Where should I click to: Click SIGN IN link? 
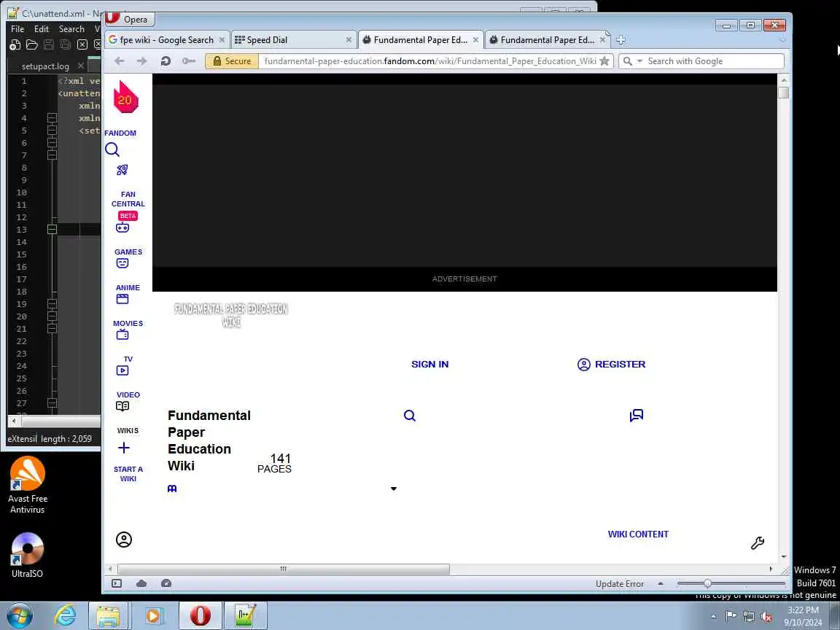click(429, 365)
